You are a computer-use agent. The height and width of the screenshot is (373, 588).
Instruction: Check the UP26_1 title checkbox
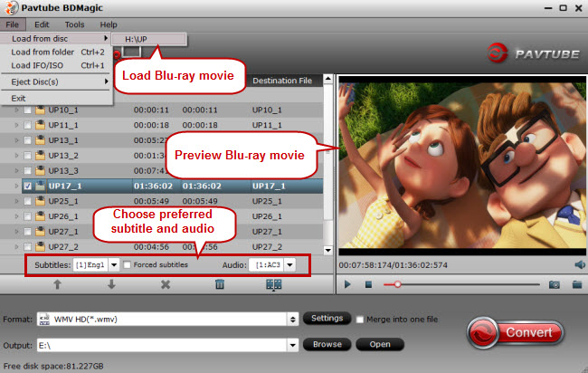coord(27,216)
